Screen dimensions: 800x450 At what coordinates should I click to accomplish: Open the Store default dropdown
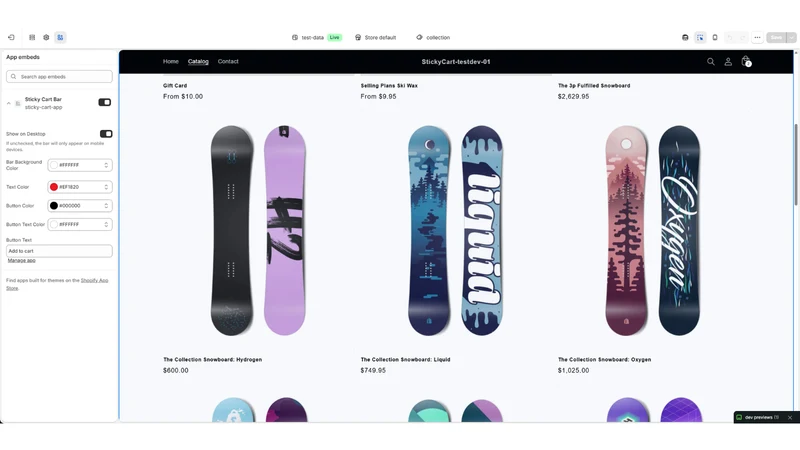coord(376,37)
